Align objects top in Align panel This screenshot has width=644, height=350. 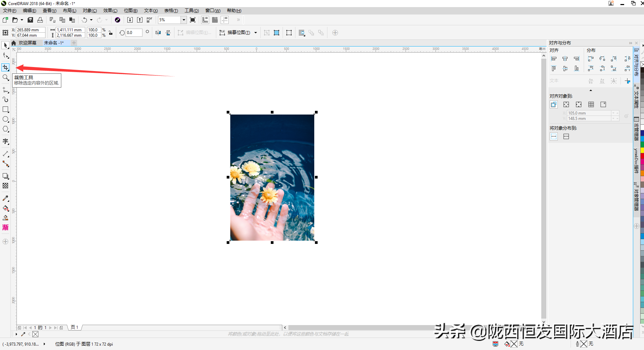coord(554,68)
